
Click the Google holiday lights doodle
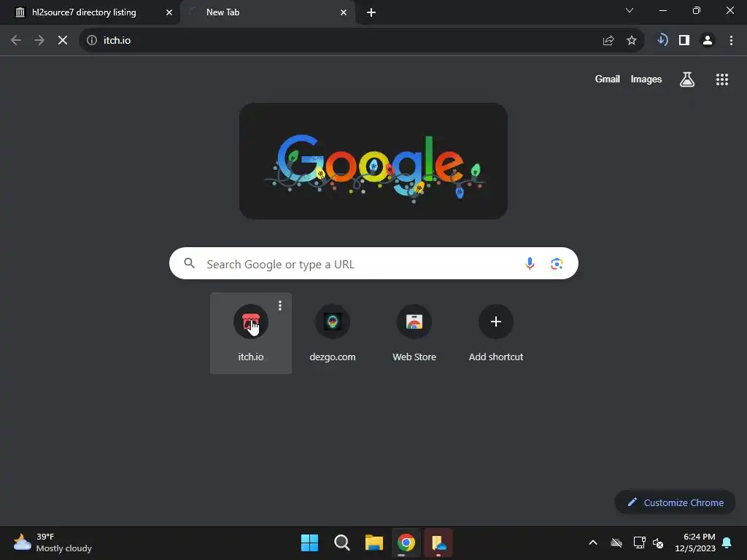point(373,161)
